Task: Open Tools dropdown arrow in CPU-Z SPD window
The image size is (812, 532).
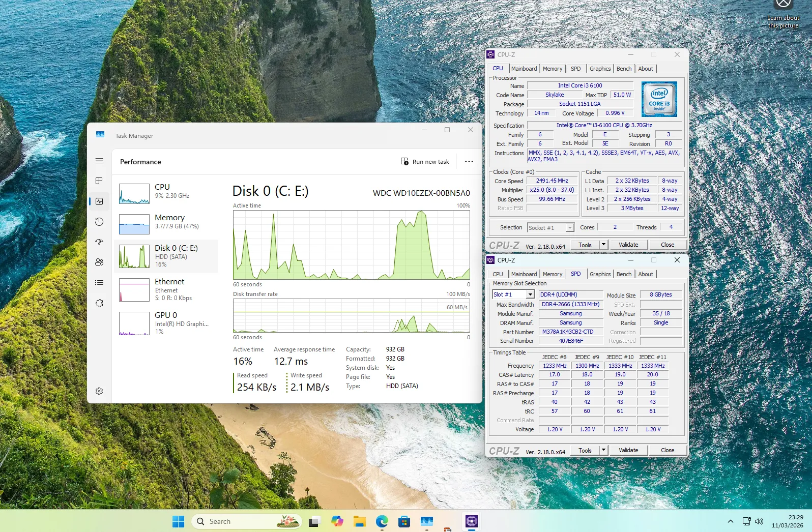Action: tap(603, 450)
